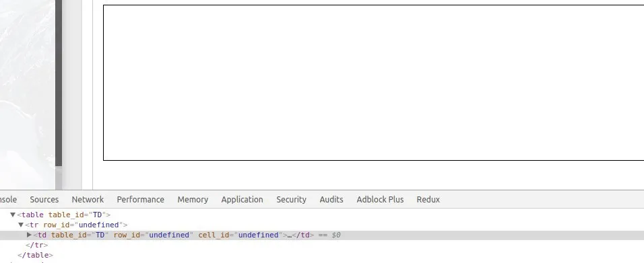644x263 pixels.
Task: Expand the td element disclosure triangle
Action: tap(29, 235)
